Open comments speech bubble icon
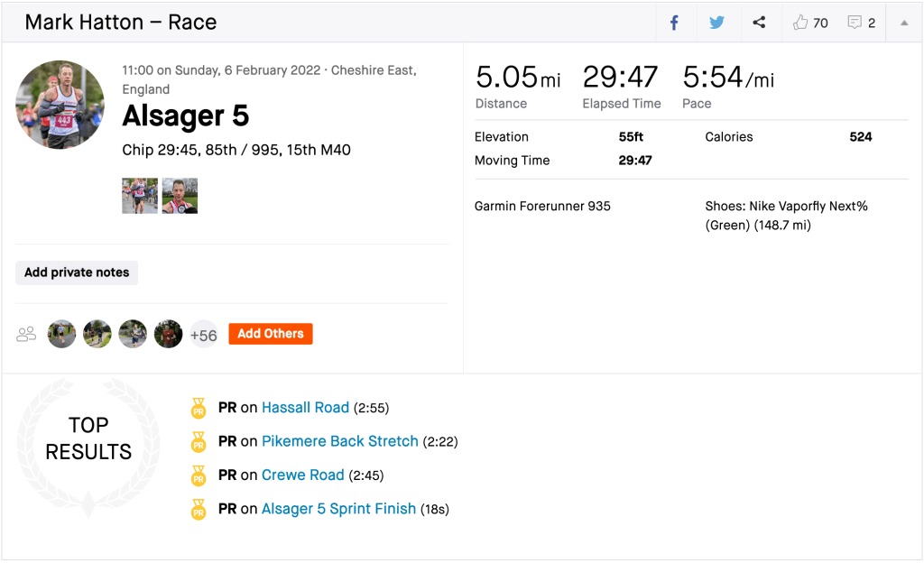 (x=855, y=23)
